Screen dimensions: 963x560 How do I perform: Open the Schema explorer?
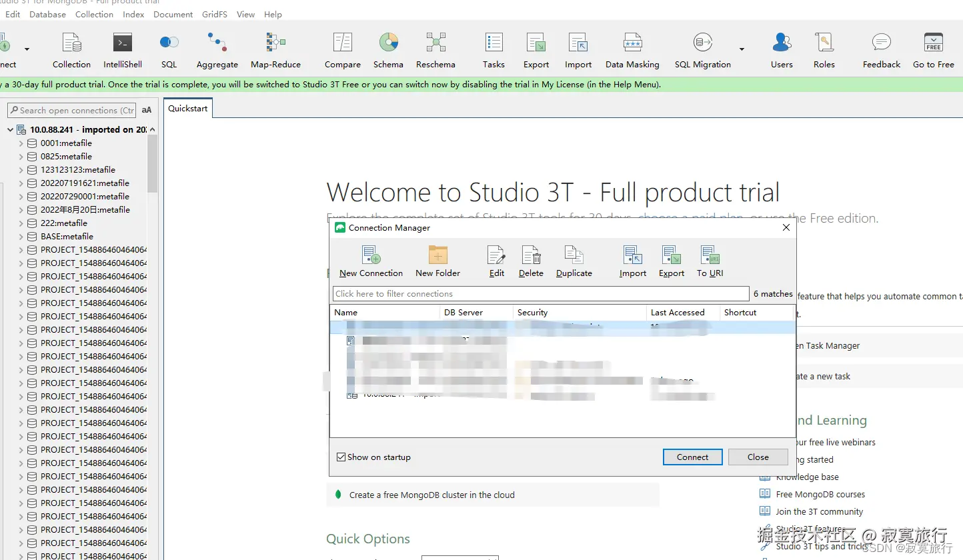[388, 50]
